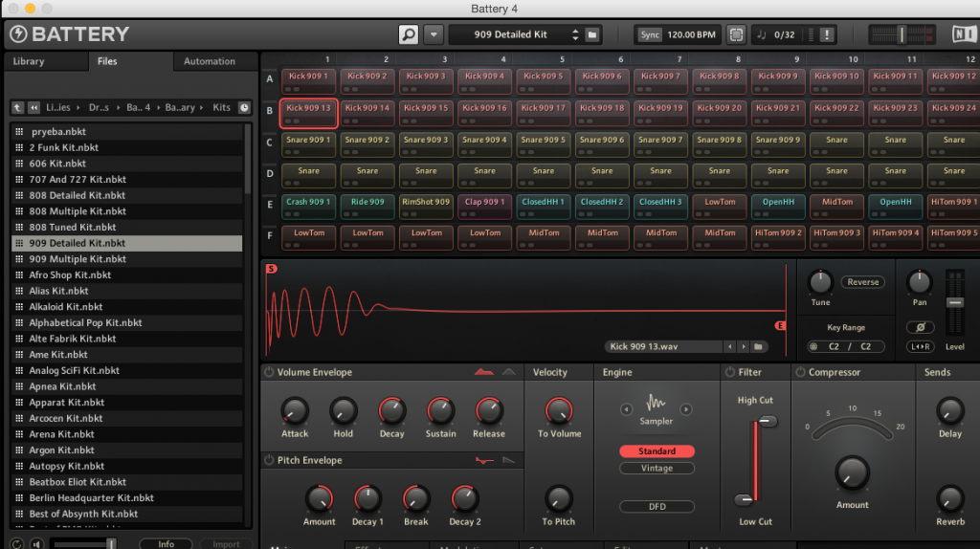980x549 pixels.
Task: Select the AHD volume envelope shape icon
Action: point(509,372)
